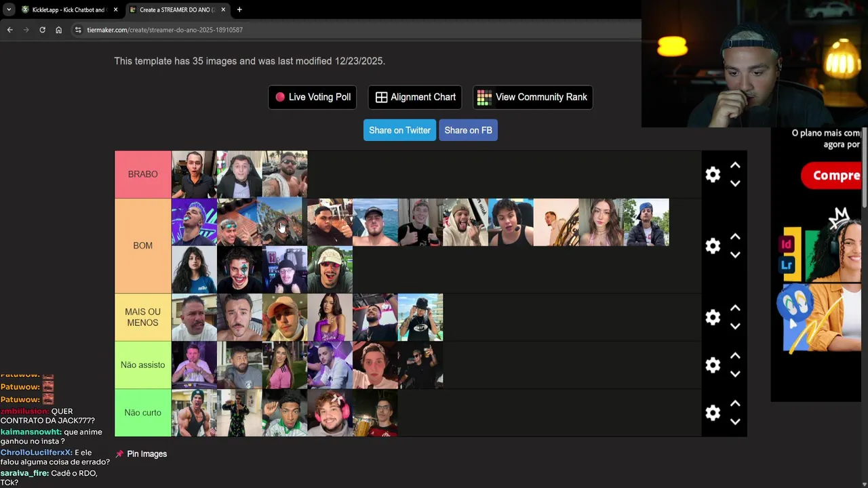
Task: Move Não curto row up
Action: pos(735,404)
